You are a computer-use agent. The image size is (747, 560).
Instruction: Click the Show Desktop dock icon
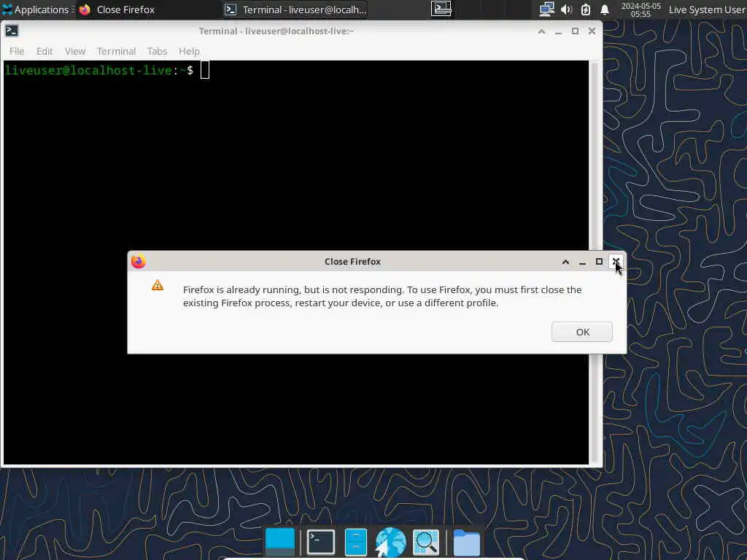[x=280, y=542]
